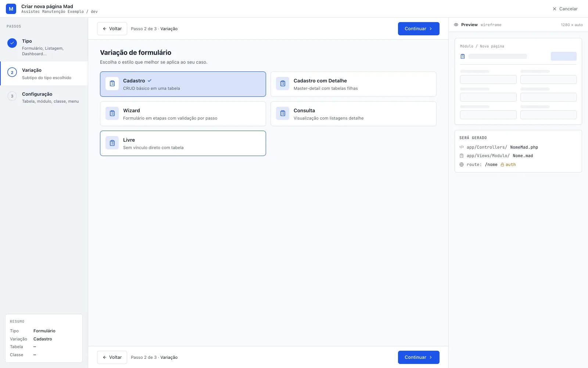
Task: Click the code icon beside app/Controllers
Action: pos(462,147)
